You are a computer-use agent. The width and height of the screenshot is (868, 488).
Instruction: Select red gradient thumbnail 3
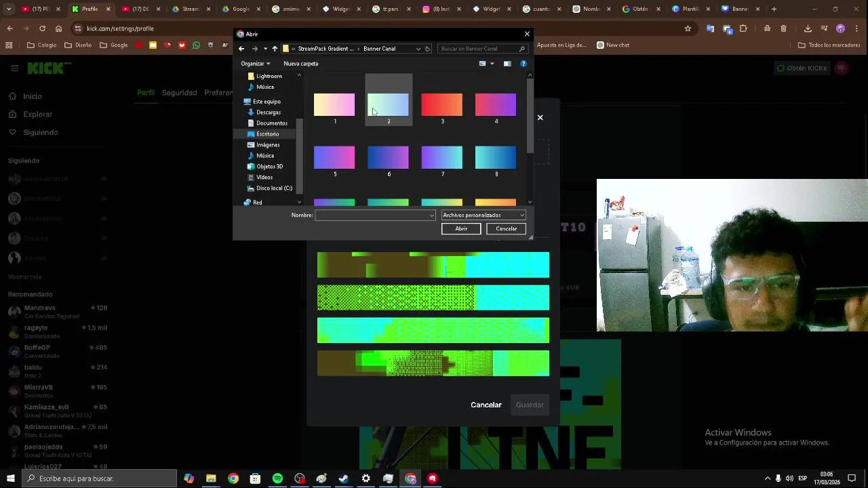click(x=442, y=106)
